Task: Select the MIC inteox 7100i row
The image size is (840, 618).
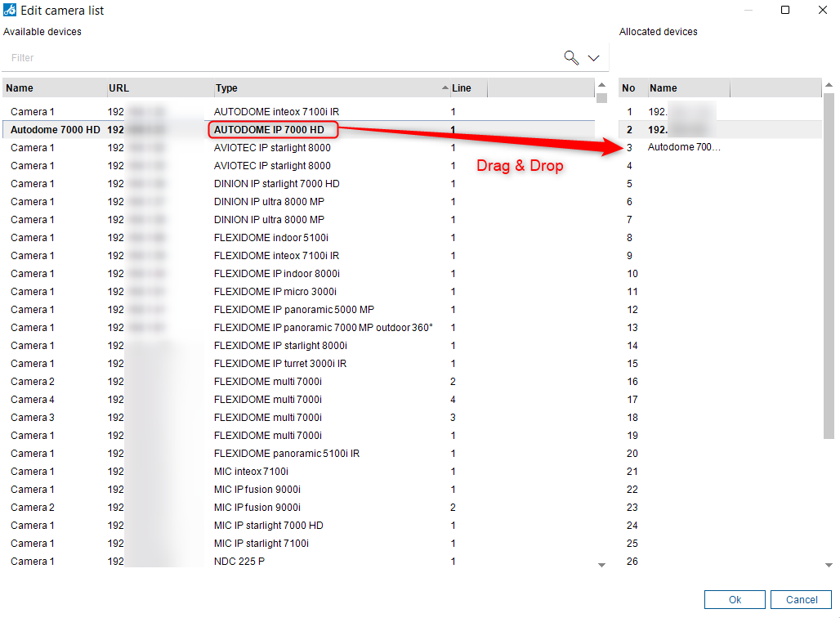Action: (299, 472)
